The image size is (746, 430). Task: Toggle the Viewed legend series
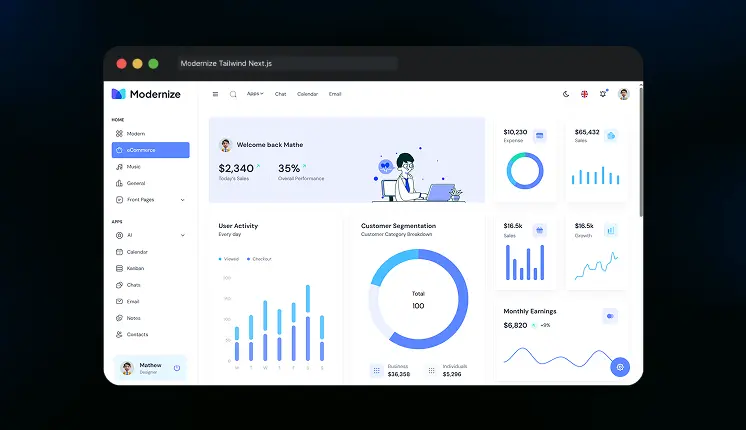click(229, 259)
